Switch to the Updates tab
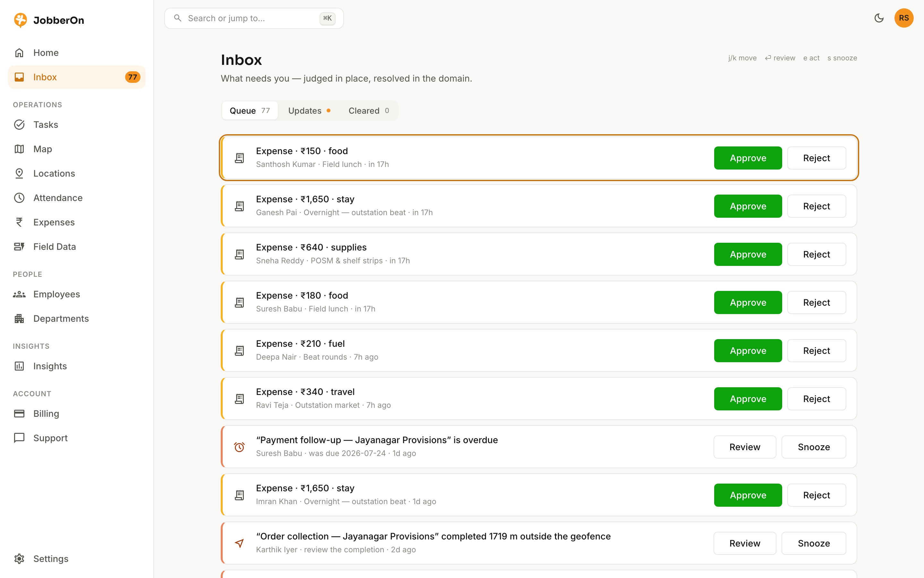The width and height of the screenshot is (924, 578). pyautogui.click(x=309, y=111)
